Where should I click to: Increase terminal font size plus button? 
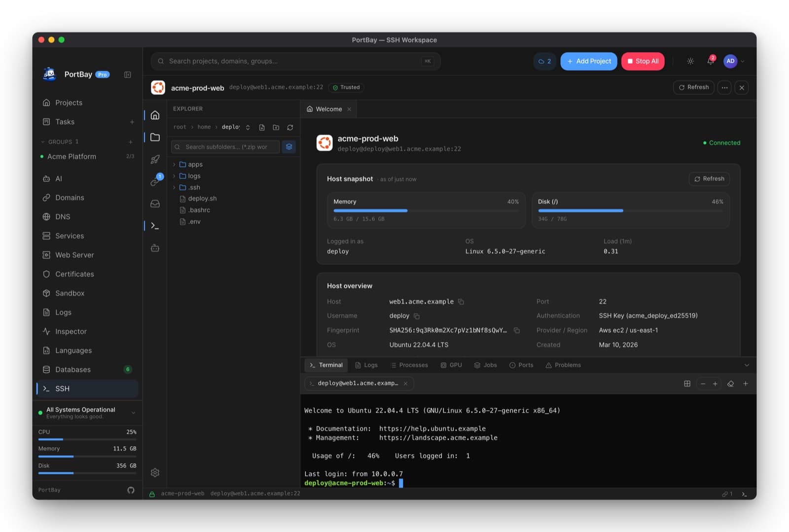point(715,384)
